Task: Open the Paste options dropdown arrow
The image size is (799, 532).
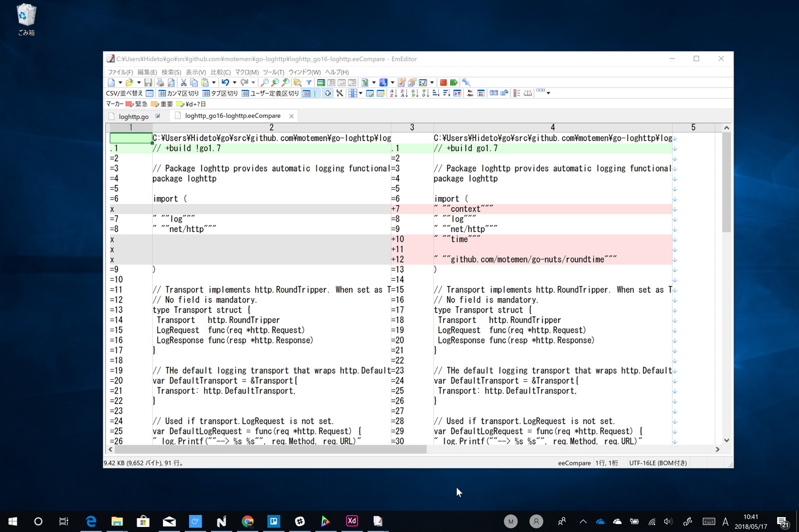Action: [213, 82]
